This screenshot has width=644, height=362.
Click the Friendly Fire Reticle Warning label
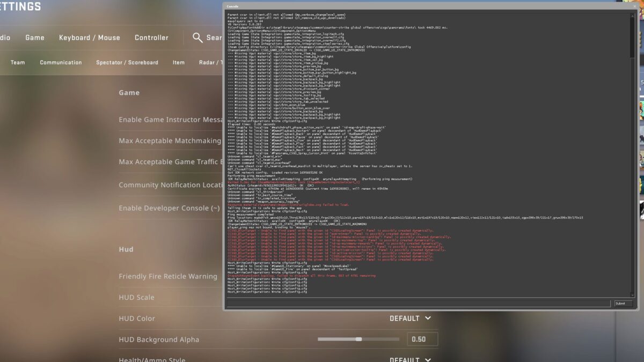click(x=168, y=276)
